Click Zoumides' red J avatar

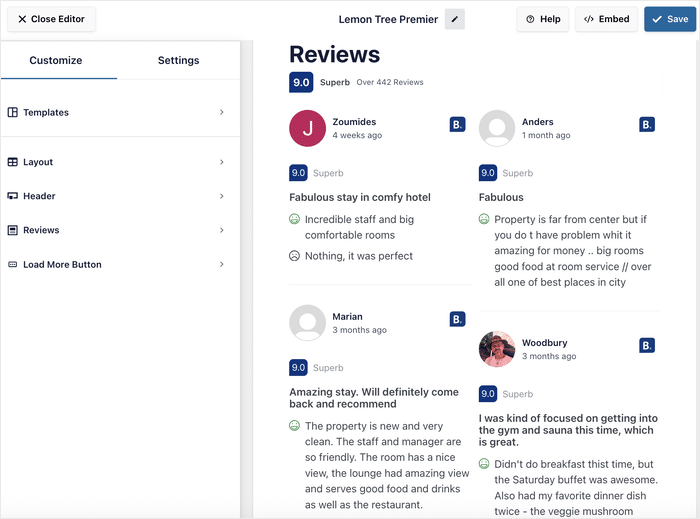tap(308, 128)
